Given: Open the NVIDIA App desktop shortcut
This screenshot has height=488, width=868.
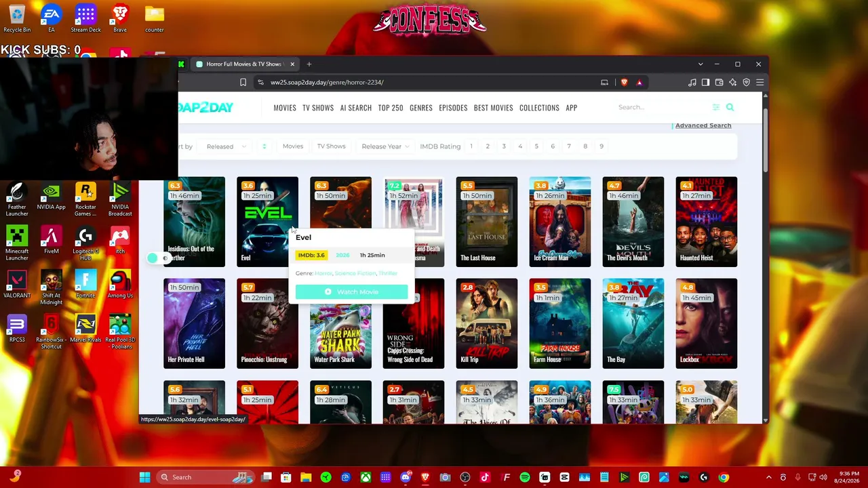Looking at the screenshot, I should pyautogui.click(x=52, y=197).
